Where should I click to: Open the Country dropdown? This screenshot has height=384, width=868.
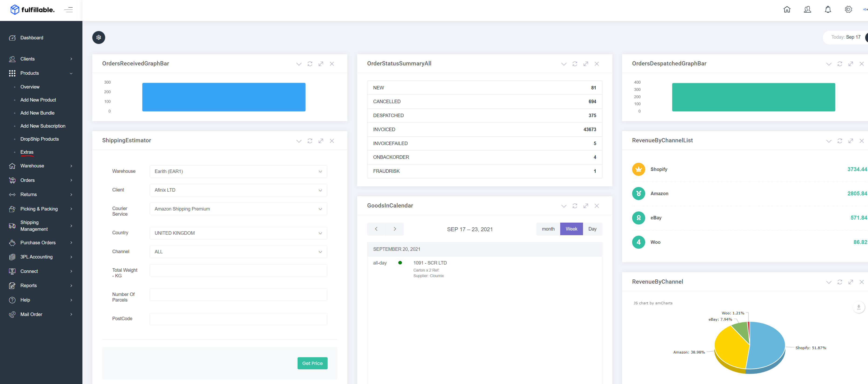coord(238,233)
